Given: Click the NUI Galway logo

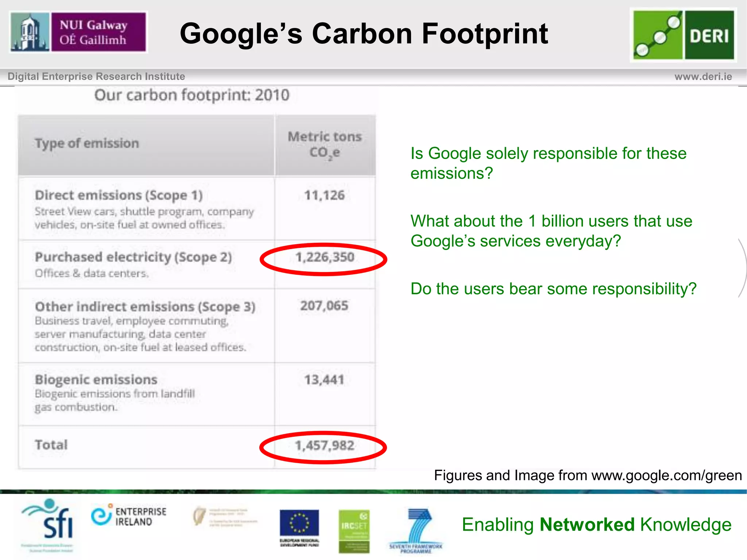Looking at the screenshot, I should pos(78,32).
